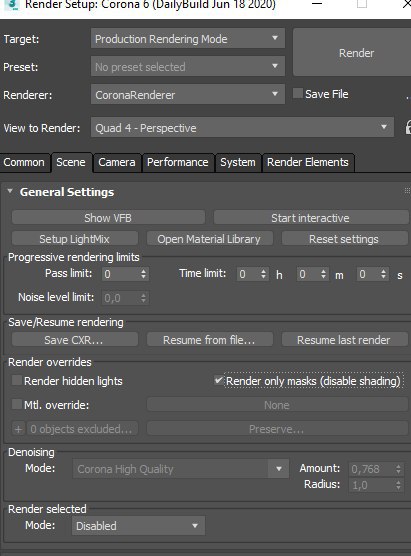This screenshot has height=556, width=411.
Task: Open the Target dropdown Production Rendering Mode
Action: [x=188, y=38]
